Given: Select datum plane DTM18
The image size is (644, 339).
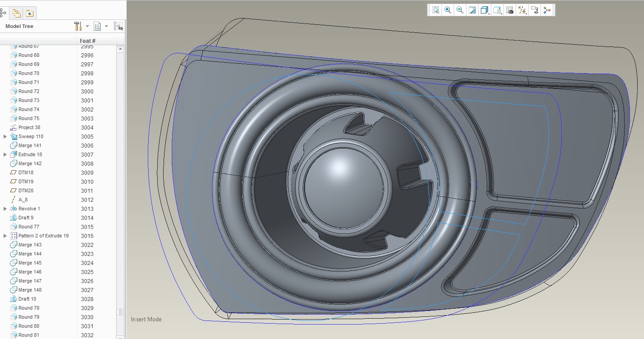Looking at the screenshot, I should [26, 172].
